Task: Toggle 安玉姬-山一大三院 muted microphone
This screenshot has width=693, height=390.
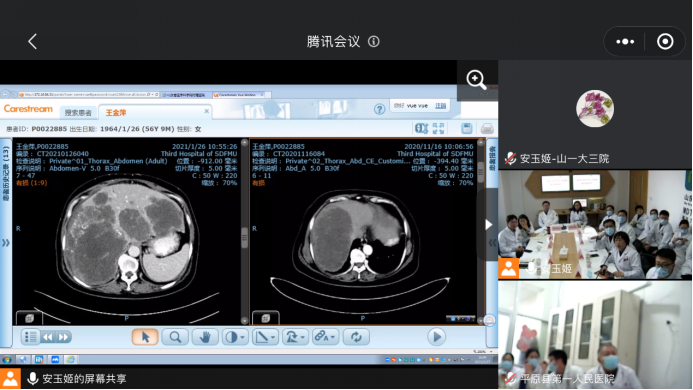Action: coord(510,158)
